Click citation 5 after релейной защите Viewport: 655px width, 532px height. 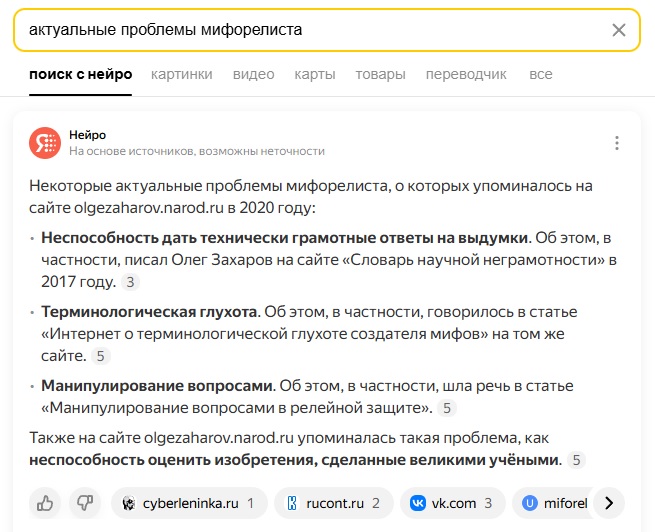[447, 408]
